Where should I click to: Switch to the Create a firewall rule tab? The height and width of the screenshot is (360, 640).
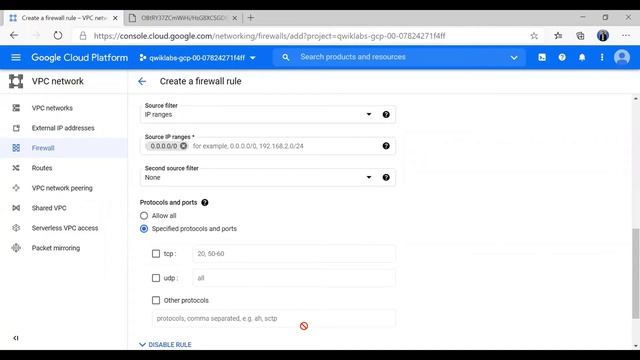(x=63, y=18)
